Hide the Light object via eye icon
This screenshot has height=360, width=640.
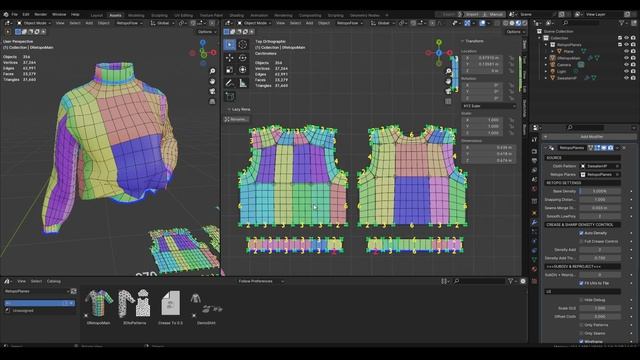626,71
